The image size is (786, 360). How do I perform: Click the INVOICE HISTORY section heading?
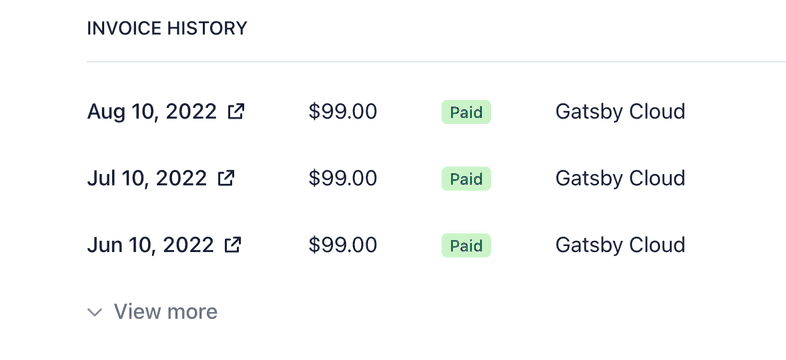point(167,28)
